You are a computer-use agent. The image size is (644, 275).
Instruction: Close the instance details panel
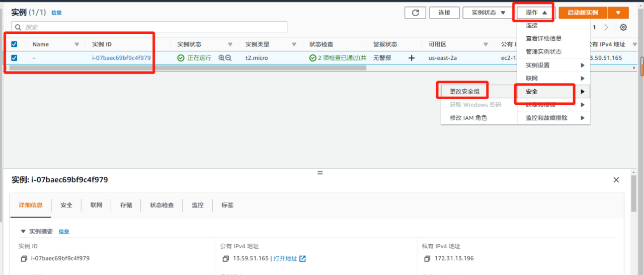[616, 180]
